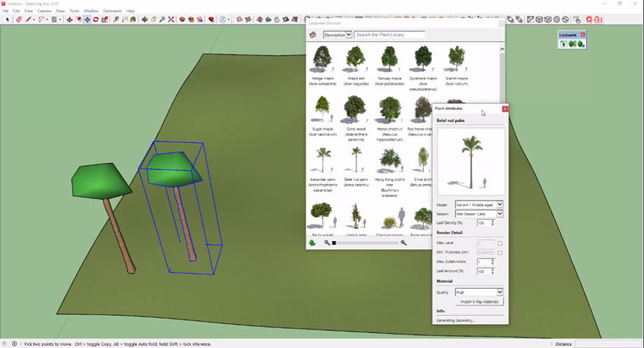The image size is (644, 348).
Task: Toggle the Min. Thickness checkbox
Action: coord(499,253)
